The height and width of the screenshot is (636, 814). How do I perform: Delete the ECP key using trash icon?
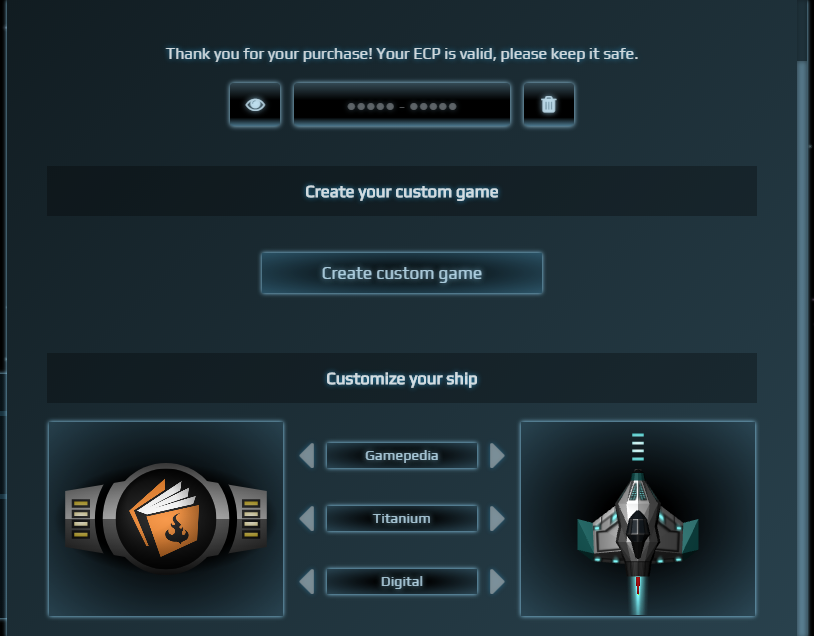(x=549, y=104)
